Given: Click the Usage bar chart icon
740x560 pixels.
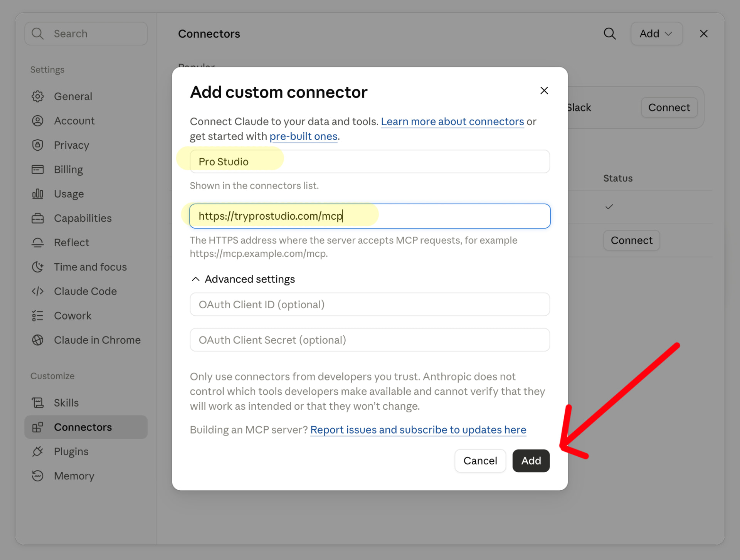Looking at the screenshot, I should point(37,193).
